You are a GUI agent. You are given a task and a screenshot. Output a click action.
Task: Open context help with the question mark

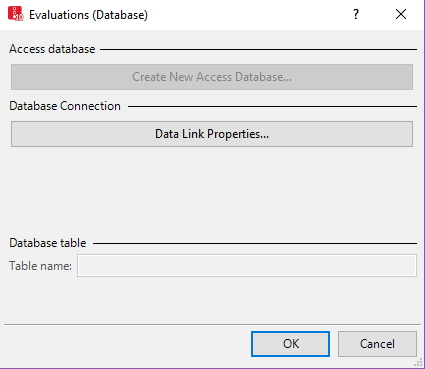tap(356, 14)
